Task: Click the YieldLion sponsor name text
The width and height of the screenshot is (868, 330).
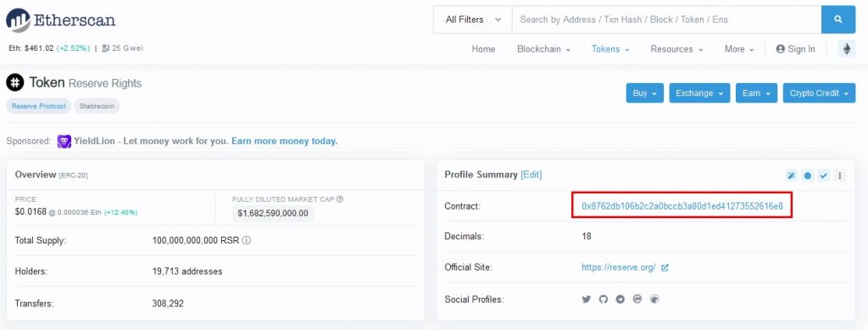Action: pos(95,141)
